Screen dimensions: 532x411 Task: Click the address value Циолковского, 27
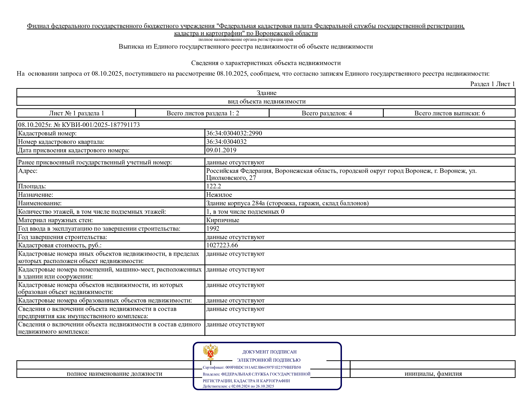click(x=231, y=178)
